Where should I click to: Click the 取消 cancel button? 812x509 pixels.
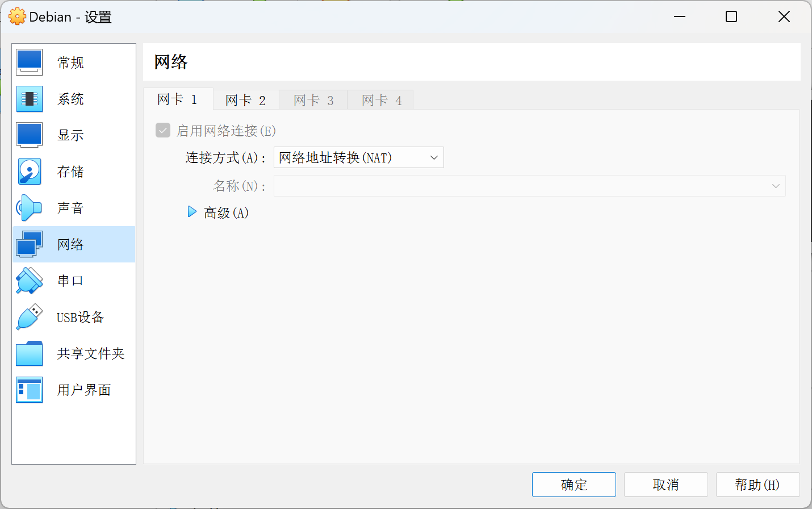point(666,485)
